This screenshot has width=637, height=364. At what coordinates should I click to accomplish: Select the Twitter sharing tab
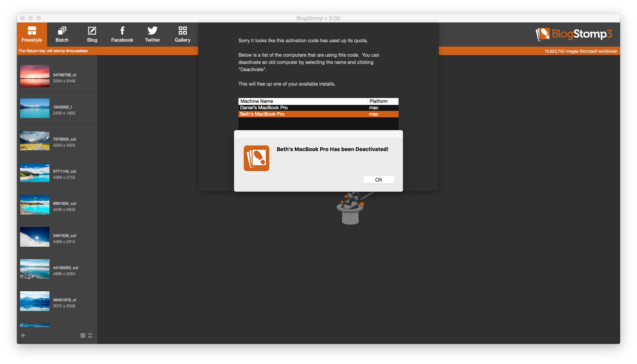152,35
